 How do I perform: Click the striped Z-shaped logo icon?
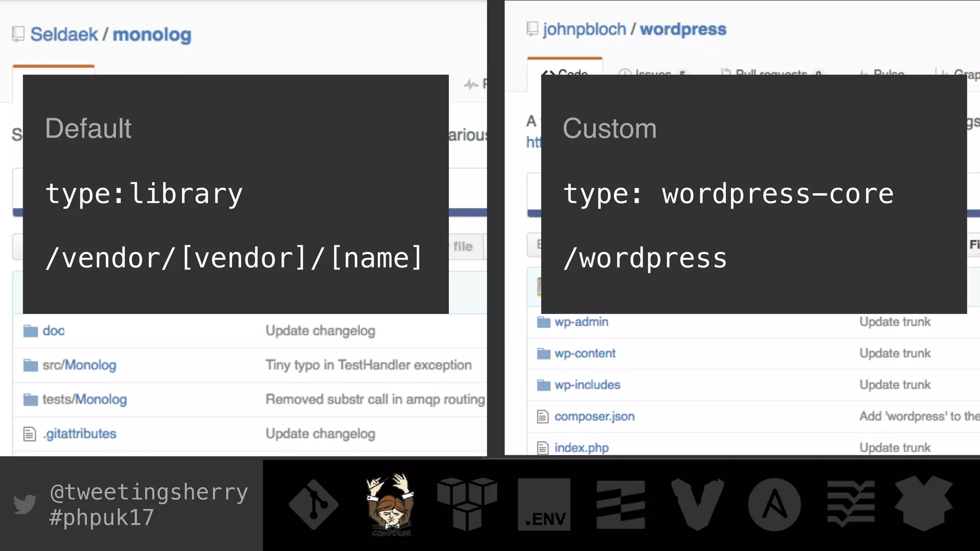point(621,505)
